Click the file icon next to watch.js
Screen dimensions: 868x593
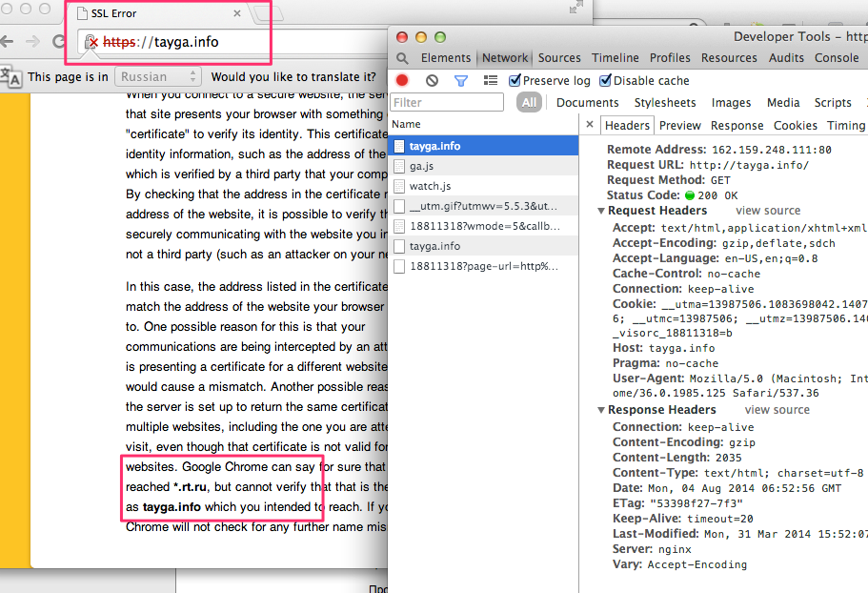coord(399,186)
